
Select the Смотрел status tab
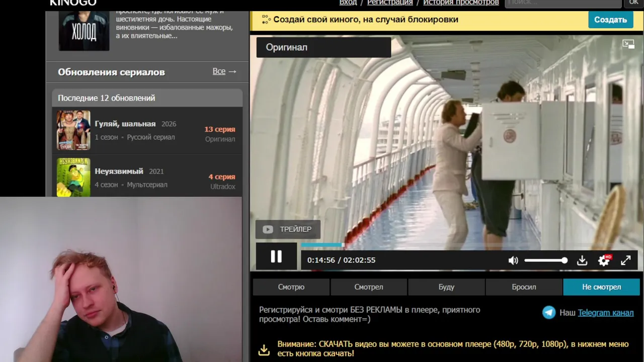point(369,287)
